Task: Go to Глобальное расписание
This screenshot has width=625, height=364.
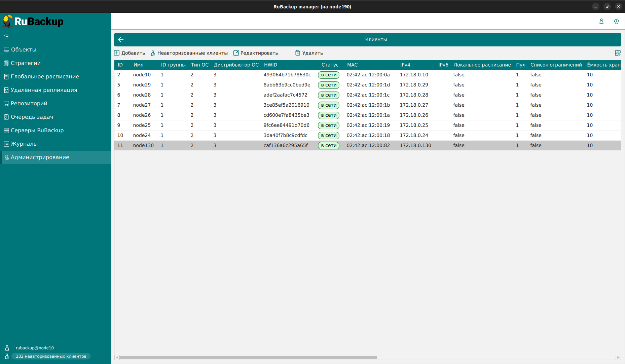Action: click(45, 77)
